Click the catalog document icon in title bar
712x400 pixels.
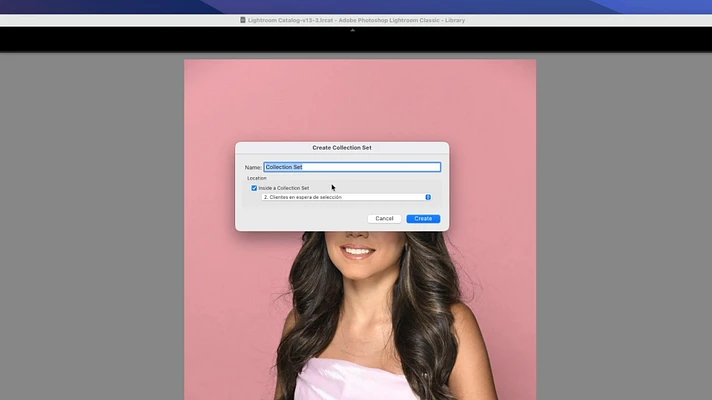point(242,20)
